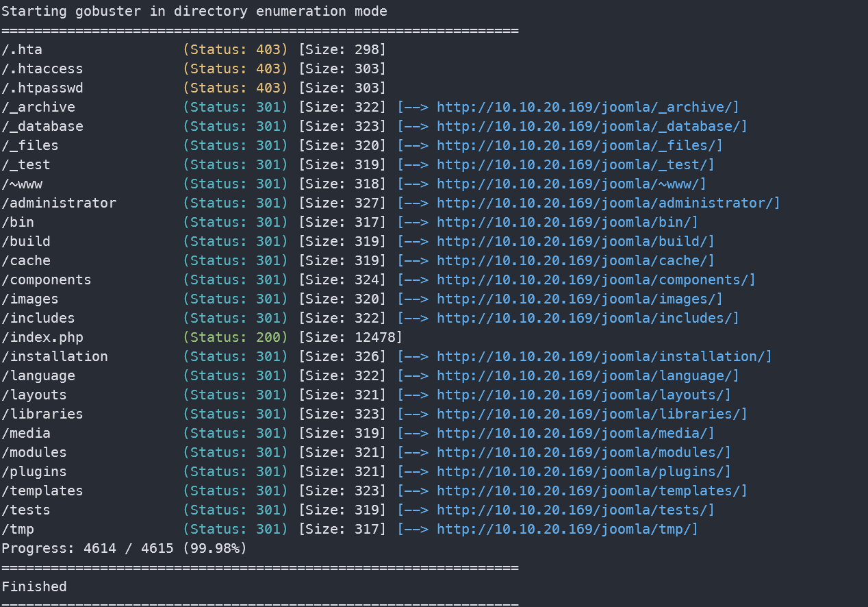The height and width of the screenshot is (607, 868).
Task: Click the joomla/installation/ URL
Action: pos(601,356)
